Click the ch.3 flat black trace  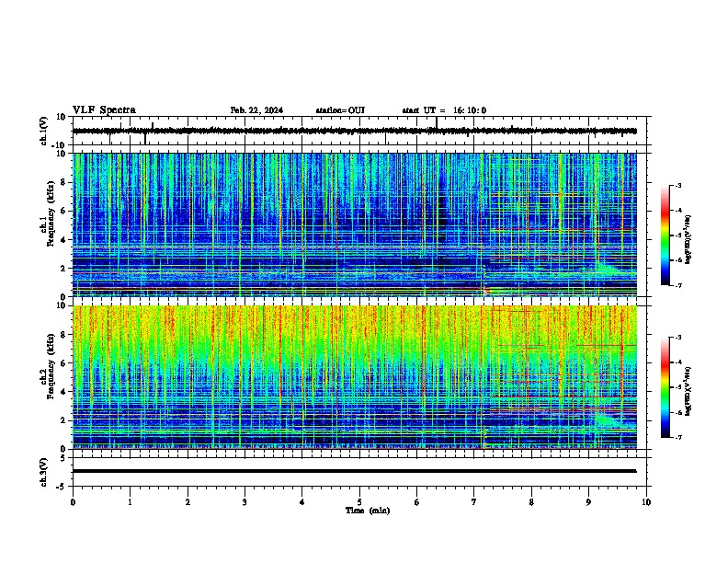click(x=355, y=471)
